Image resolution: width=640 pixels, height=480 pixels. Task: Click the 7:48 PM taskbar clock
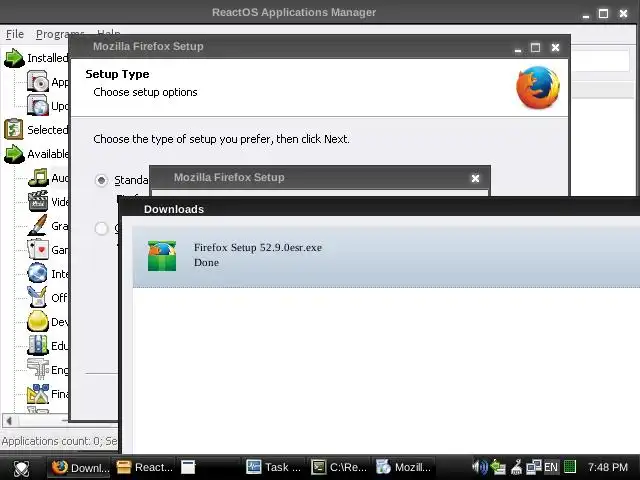coord(608,467)
